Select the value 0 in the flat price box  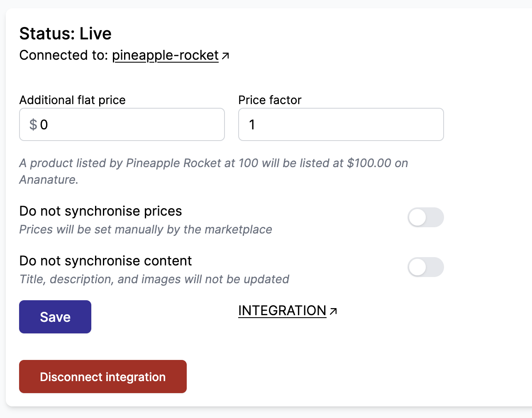pos(43,124)
